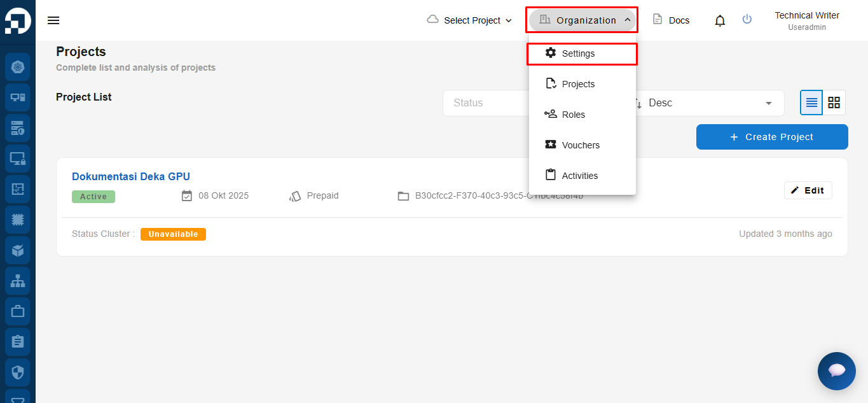The image size is (868, 403).
Task: Open the notifications bell
Action: (x=720, y=20)
